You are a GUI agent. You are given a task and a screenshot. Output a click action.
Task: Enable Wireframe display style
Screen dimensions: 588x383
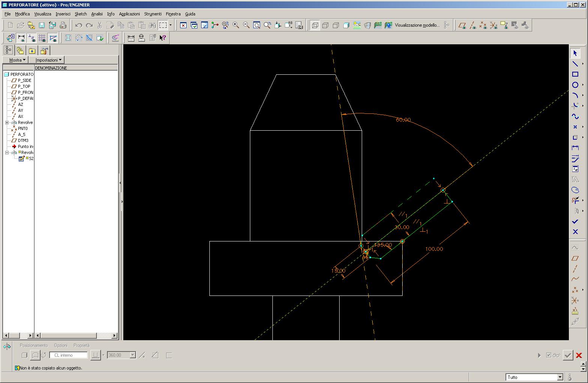tap(315, 25)
